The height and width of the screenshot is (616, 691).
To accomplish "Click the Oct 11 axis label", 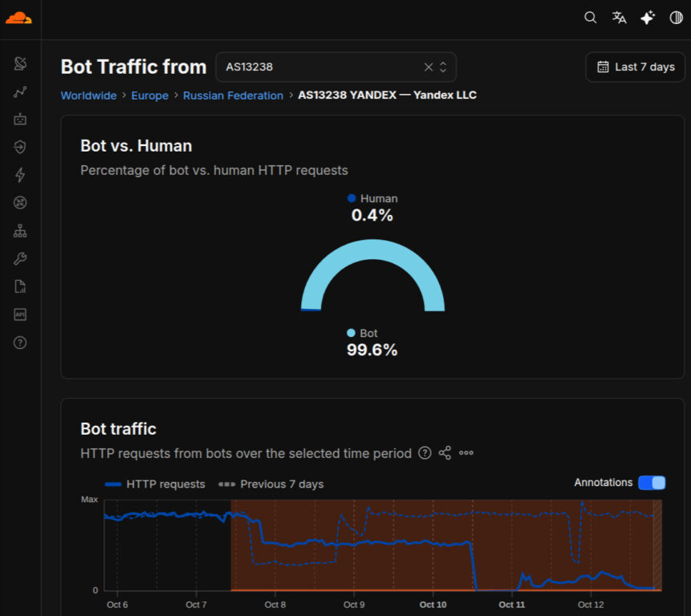I will point(512,605).
